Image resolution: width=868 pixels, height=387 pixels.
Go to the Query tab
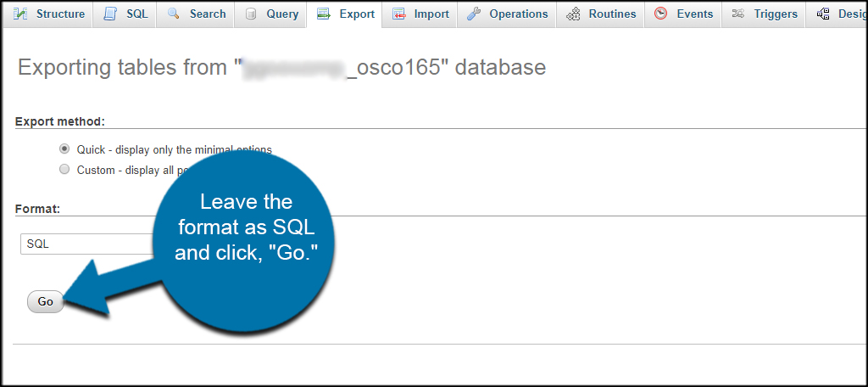[x=270, y=14]
